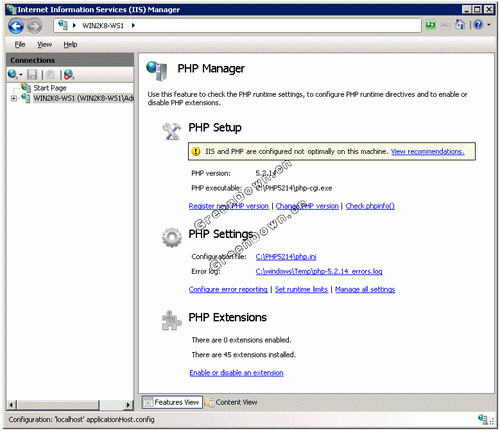The height and width of the screenshot is (431, 500).
Task: Open Help with the blue question mark icon
Action: 478,25
